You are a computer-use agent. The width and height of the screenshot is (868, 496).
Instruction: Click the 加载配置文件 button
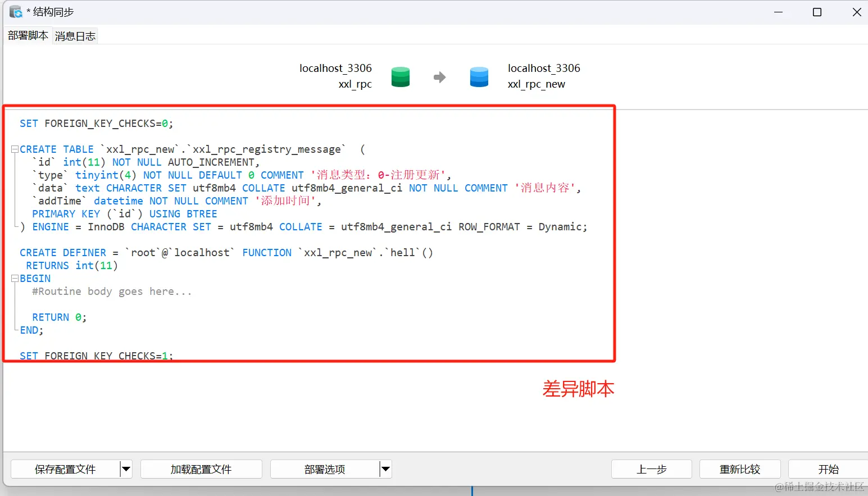coord(201,469)
